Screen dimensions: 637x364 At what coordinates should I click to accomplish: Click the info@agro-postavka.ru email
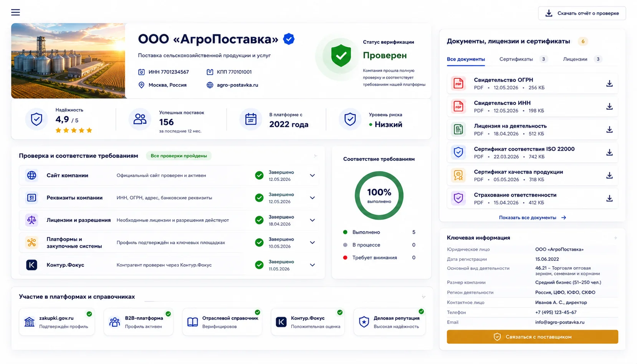pos(559,322)
